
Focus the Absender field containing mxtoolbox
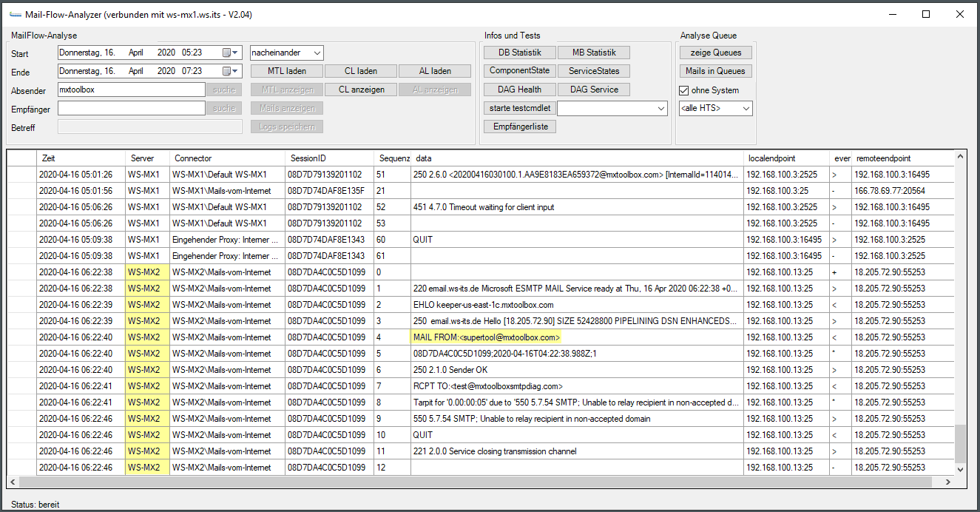pyautogui.click(x=131, y=90)
